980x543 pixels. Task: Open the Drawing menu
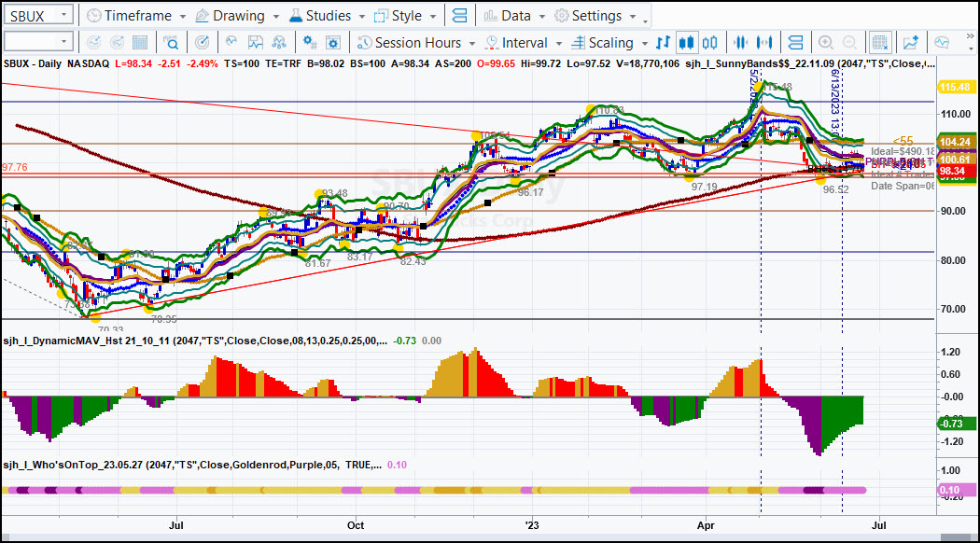[237, 16]
